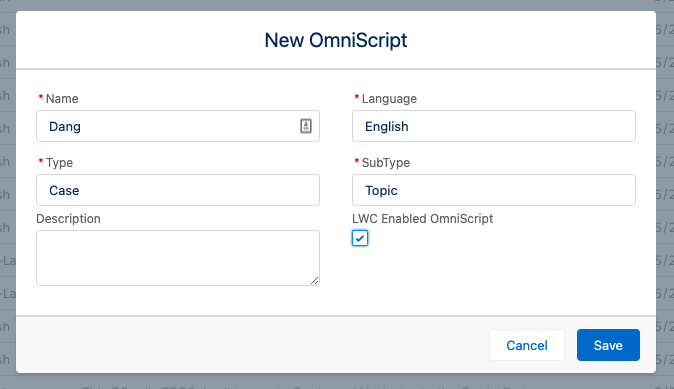The width and height of the screenshot is (674, 389).
Task: Cancel the New OmniScript dialog
Action: point(527,345)
